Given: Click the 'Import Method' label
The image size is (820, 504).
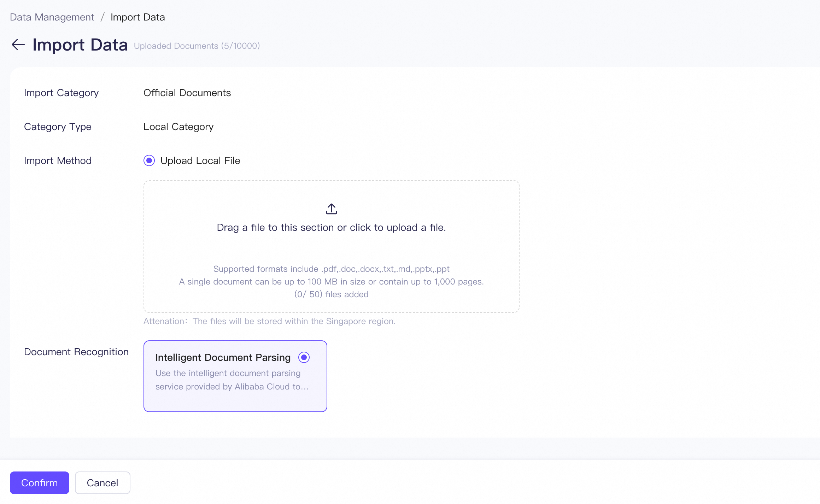Looking at the screenshot, I should pyautogui.click(x=58, y=160).
